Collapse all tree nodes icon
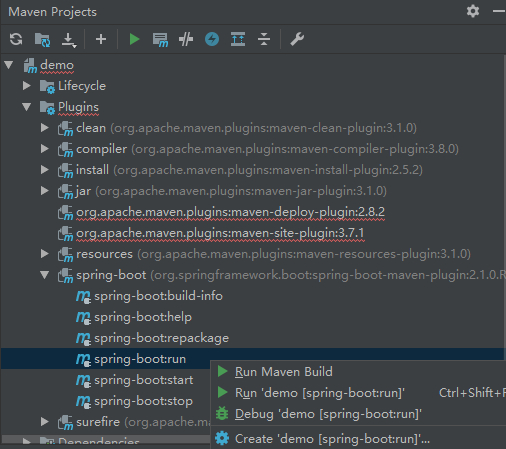 [264, 39]
